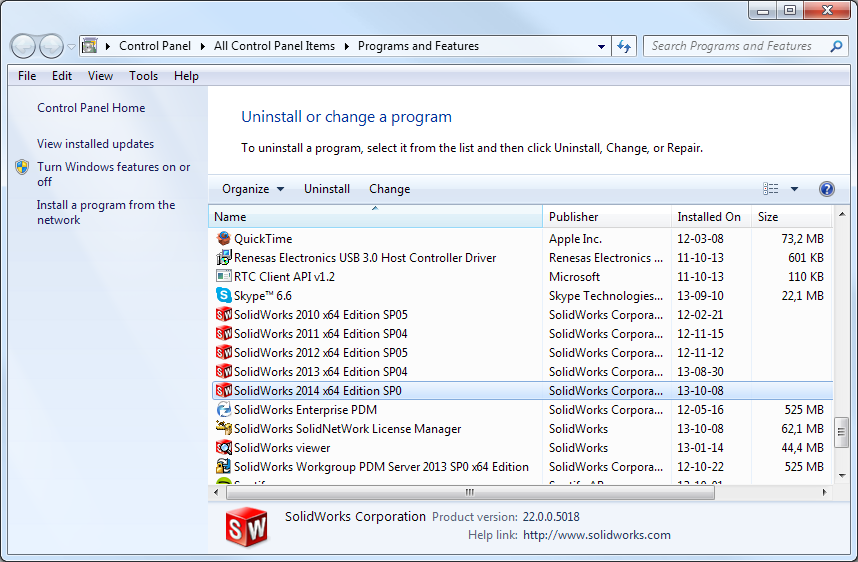Click the vertical scrollbar thumb
The height and width of the screenshot is (562, 858).
point(841,432)
